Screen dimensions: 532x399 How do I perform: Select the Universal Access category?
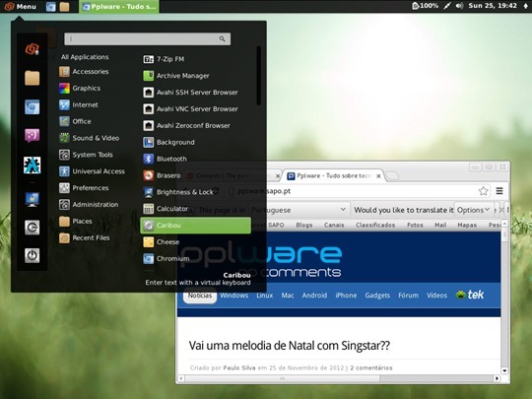pos(92,171)
